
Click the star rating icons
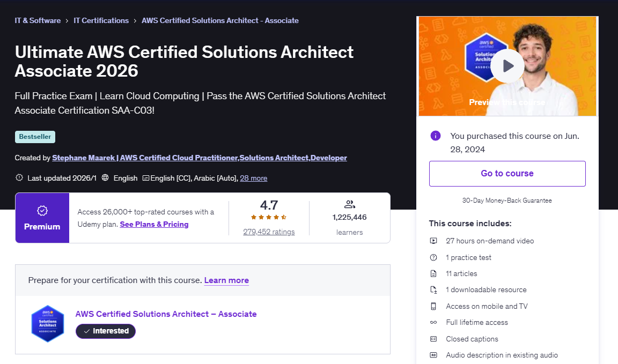(269, 217)
